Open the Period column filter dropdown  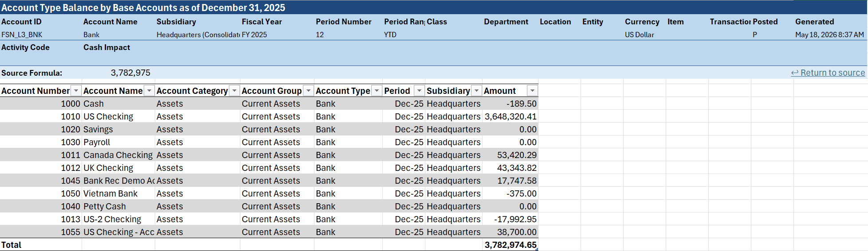click(x=419, y=91)
